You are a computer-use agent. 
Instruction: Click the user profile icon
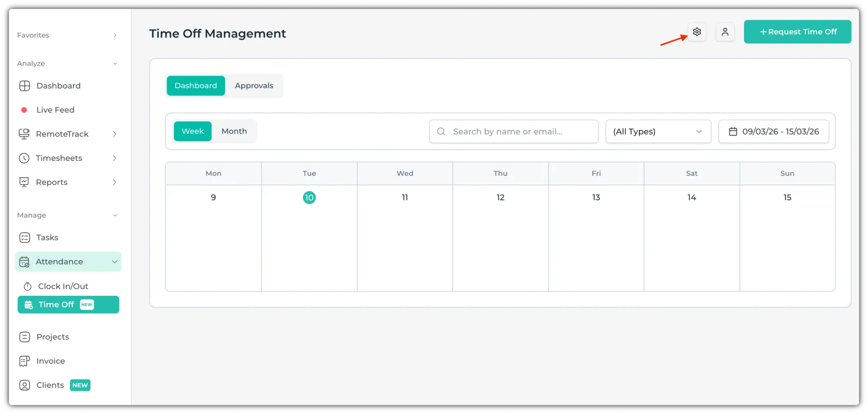click(725, 32)
